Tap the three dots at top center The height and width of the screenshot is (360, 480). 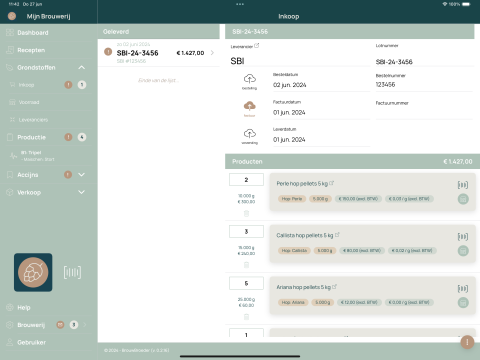240,4
